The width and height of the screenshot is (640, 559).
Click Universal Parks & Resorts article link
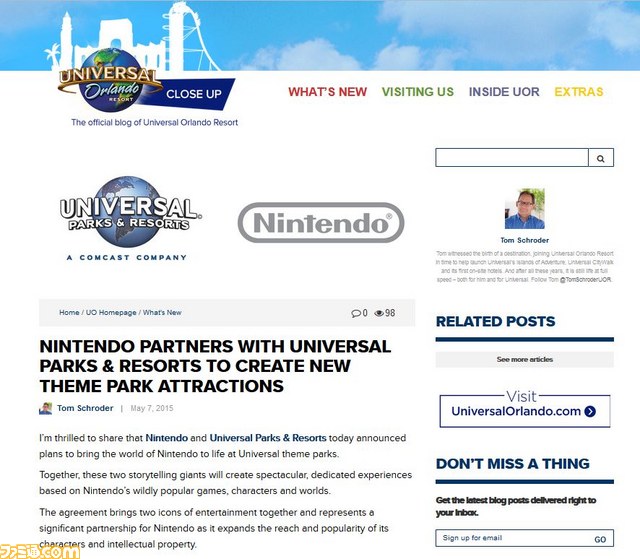click(x=268, y=438)
